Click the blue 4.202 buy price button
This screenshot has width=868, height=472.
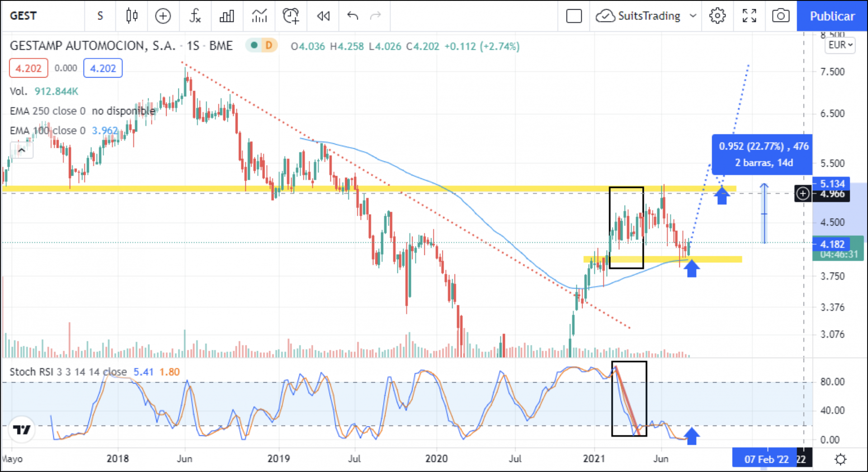103,68
